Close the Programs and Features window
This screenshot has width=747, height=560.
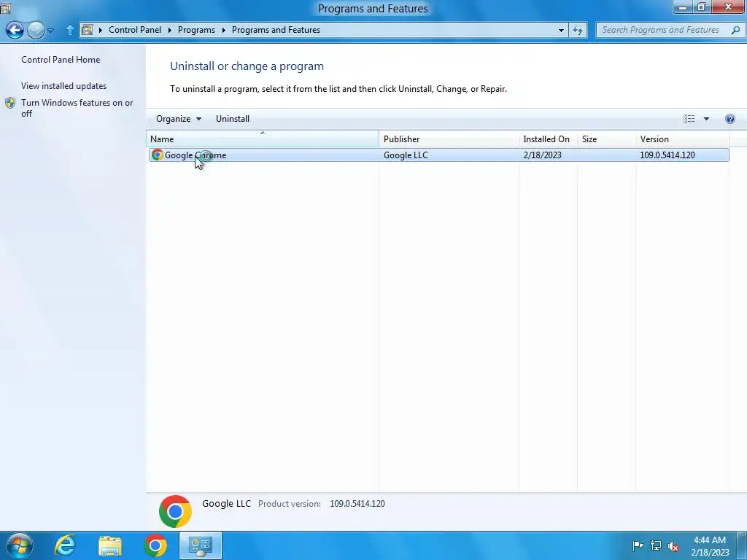[x=729, y=7]
